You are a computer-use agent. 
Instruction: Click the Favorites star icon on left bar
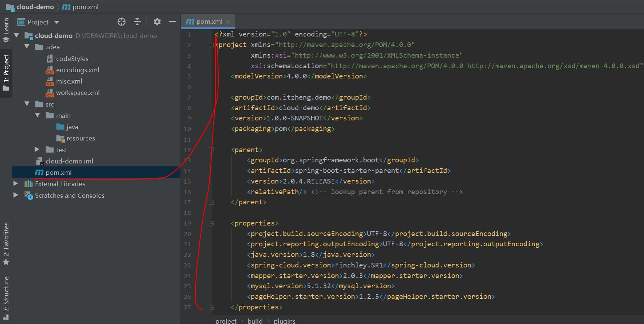pyautogui.click(x=6, y=262)
